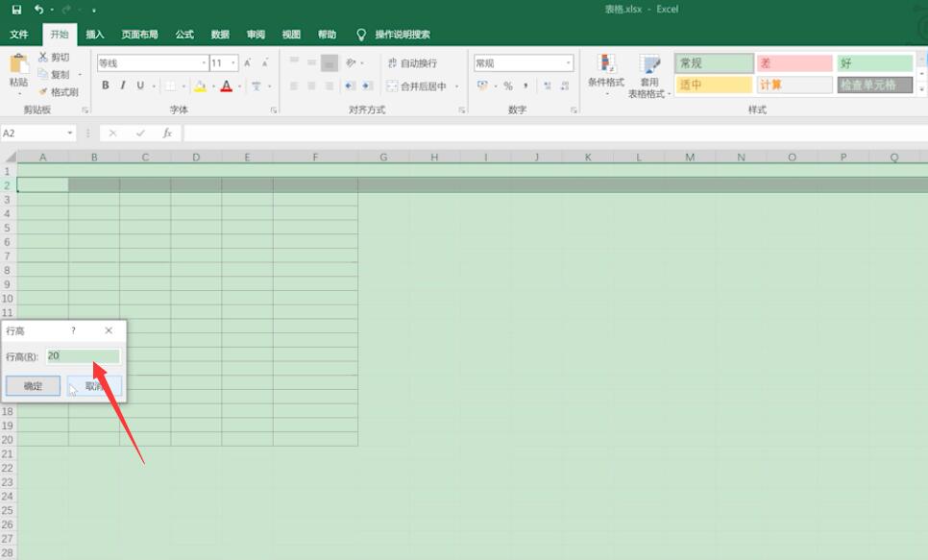
Task: Click the Paste (粘贴) icon
Action: (x=18, y=63)
